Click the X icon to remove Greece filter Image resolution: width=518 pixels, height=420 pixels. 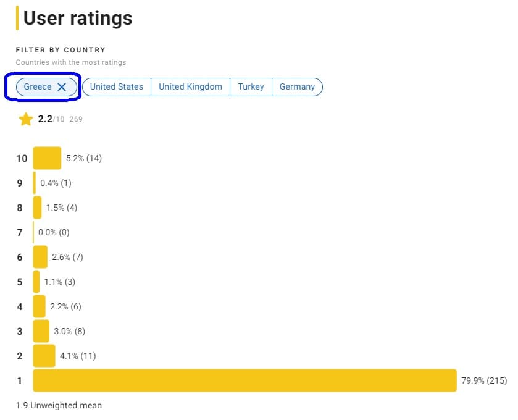click(62, 87)
